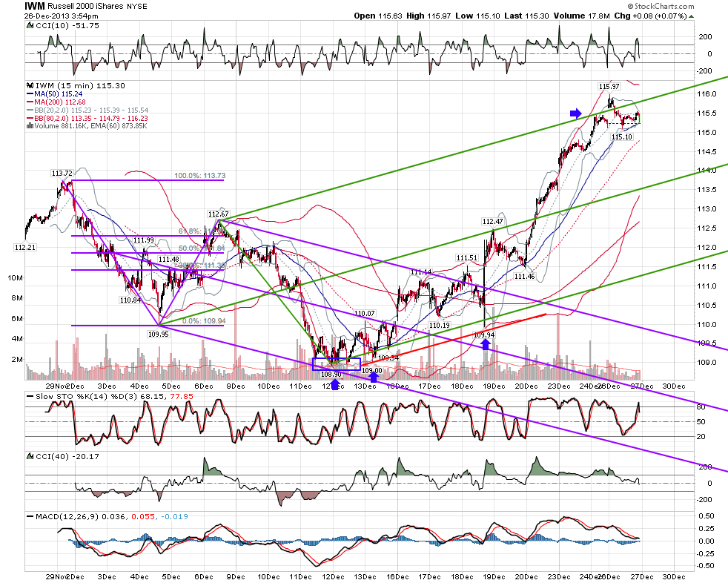Click the 112.47 price label on the chart
The width and height of the screenshot is (728, 583).
pyautogui.click(x=492, y=222)
